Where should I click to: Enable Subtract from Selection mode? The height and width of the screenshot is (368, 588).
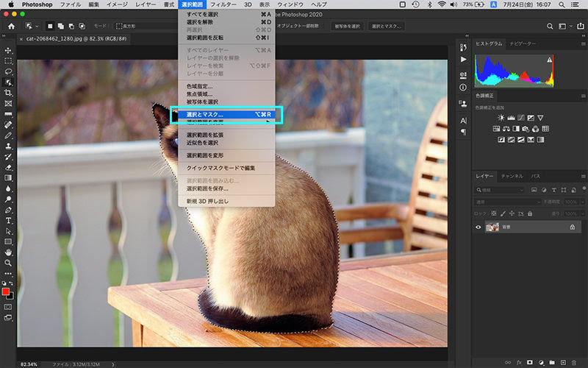71,26
